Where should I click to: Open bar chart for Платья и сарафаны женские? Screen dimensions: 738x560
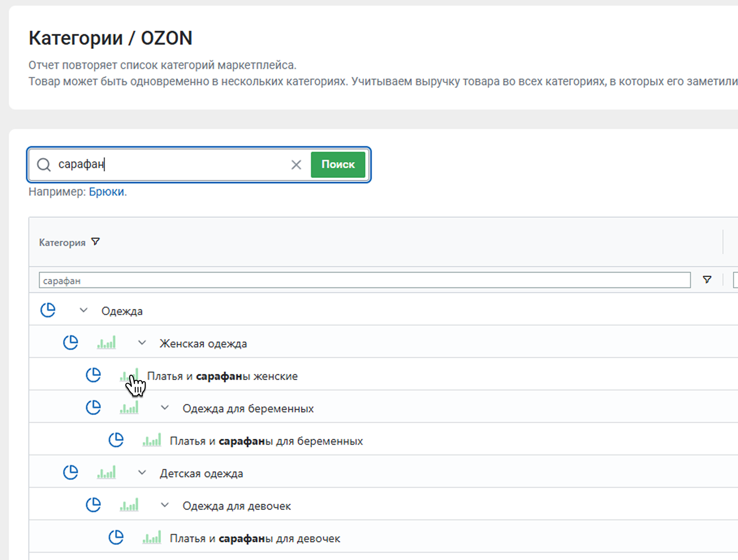point(129,375)
